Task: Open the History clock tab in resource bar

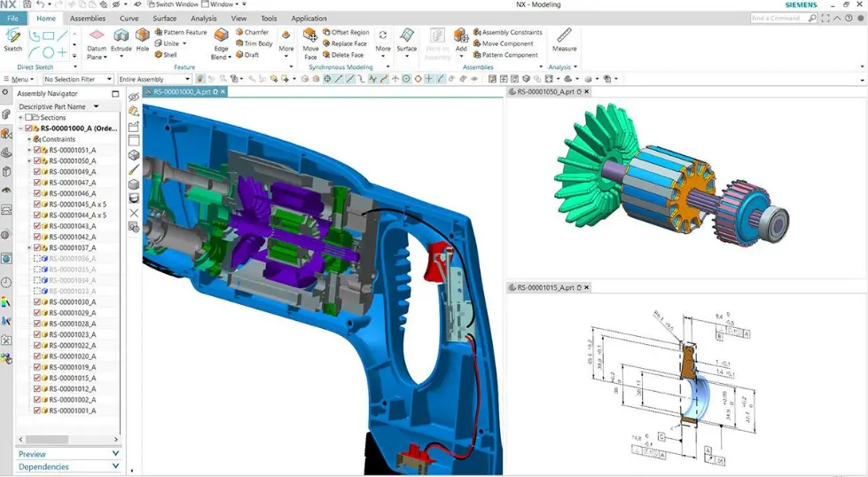Action: pyautogui.click(x=6, y=282)
